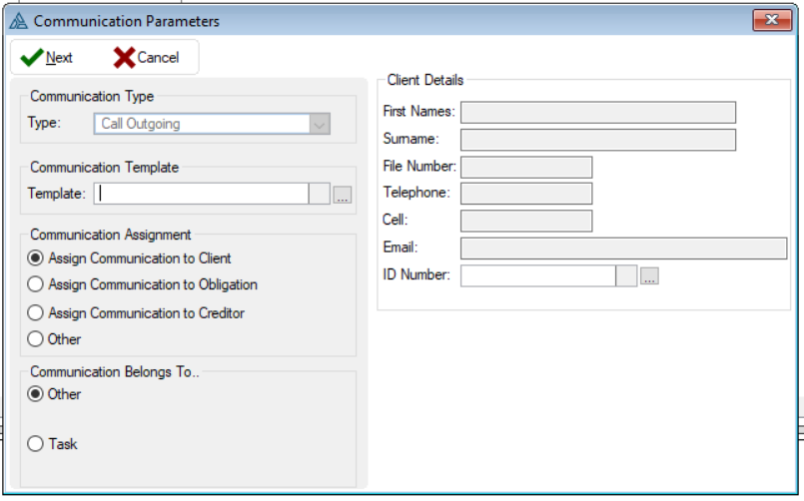Click the Telephone field

(x=526, y=193)
